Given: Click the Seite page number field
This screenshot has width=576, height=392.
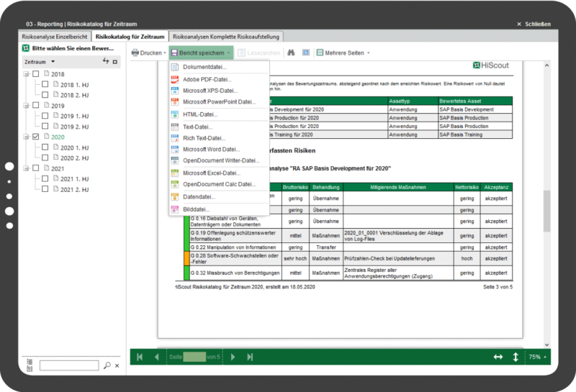Looking at the screenshot, I should tap(194, 357).
